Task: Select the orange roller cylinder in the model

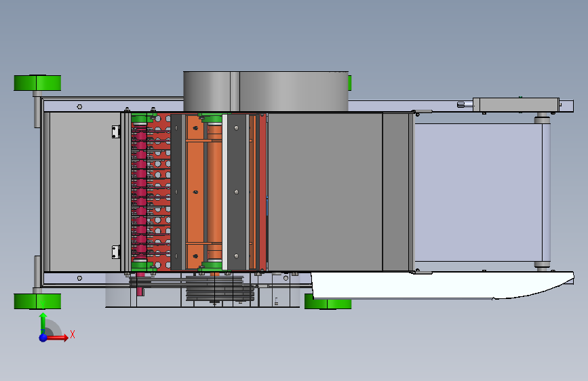Action: click(214, 192)
